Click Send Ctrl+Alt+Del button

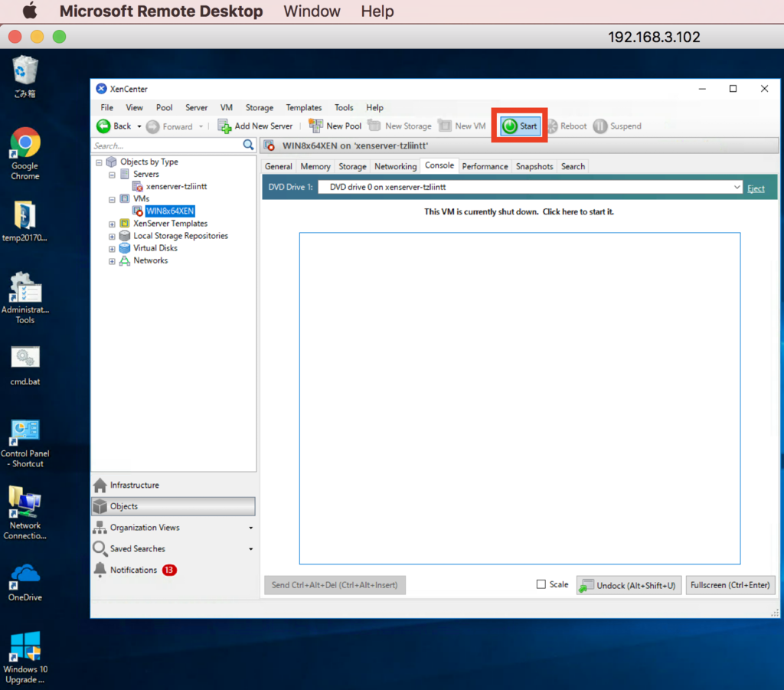(335, 585)
